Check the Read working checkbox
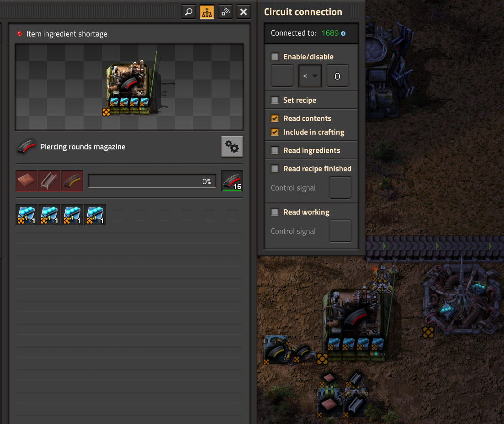The width and height of the screenshot is (504, 424). click(x=275, y=212)
